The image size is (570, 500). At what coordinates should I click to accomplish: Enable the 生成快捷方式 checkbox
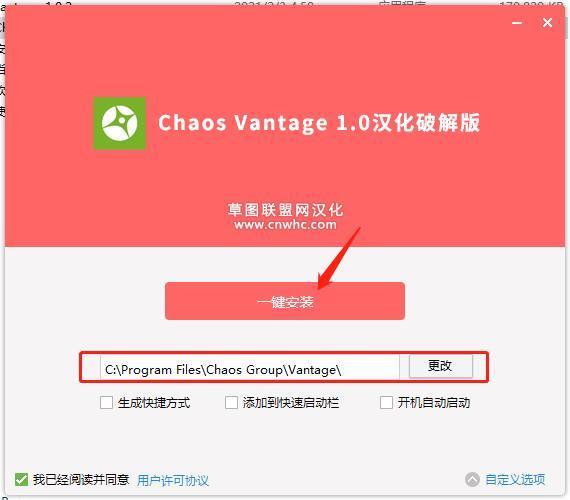pyautogui.click(x=106, y=403)
